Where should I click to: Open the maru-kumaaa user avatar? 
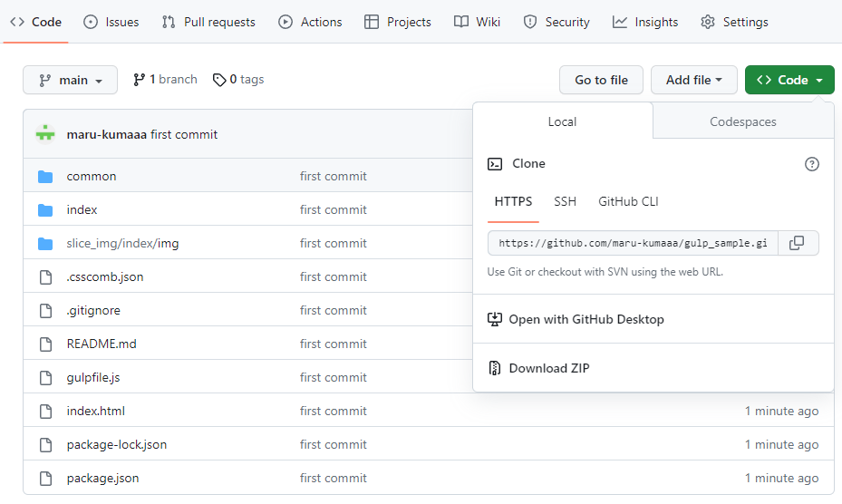click(45, 134)
